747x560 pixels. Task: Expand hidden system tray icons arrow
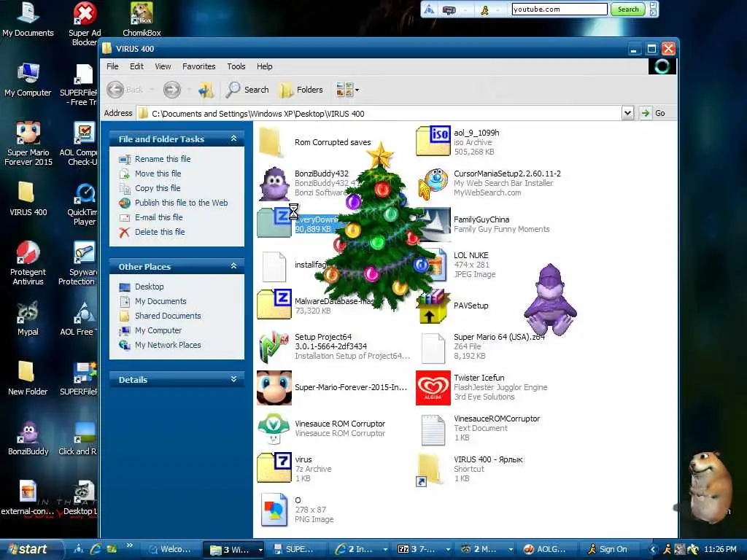point(653,549)
